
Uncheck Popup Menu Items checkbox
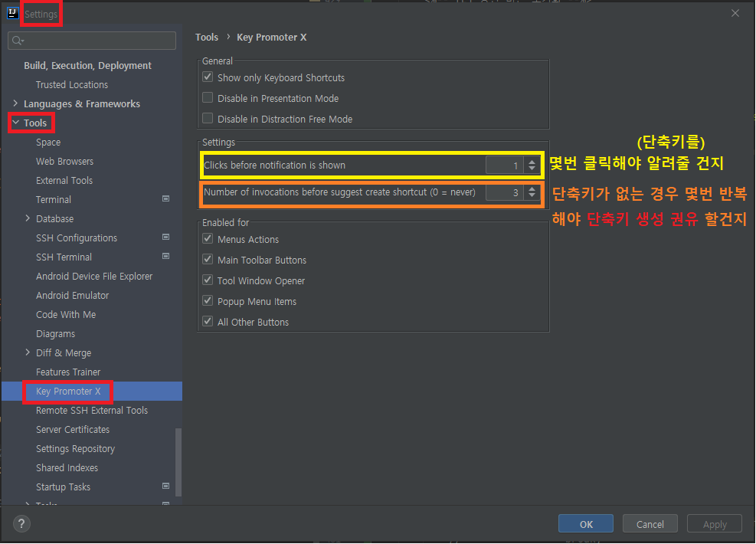[208, 300]
